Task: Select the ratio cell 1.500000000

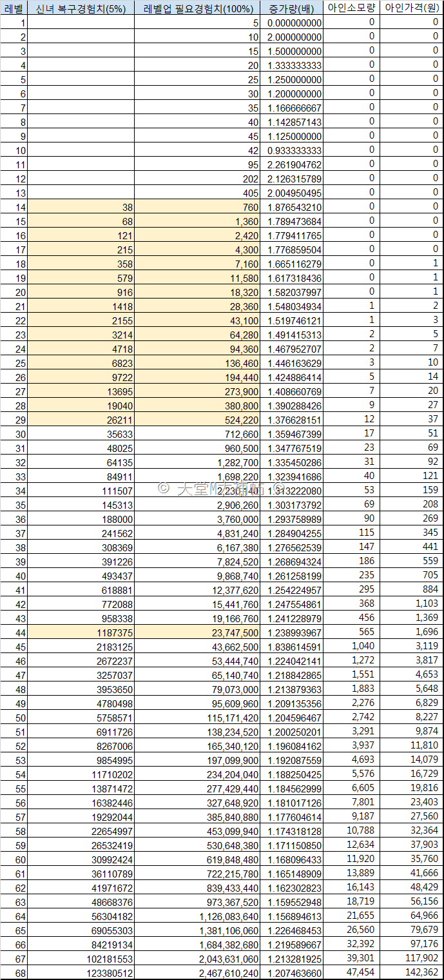Action: 292,51
